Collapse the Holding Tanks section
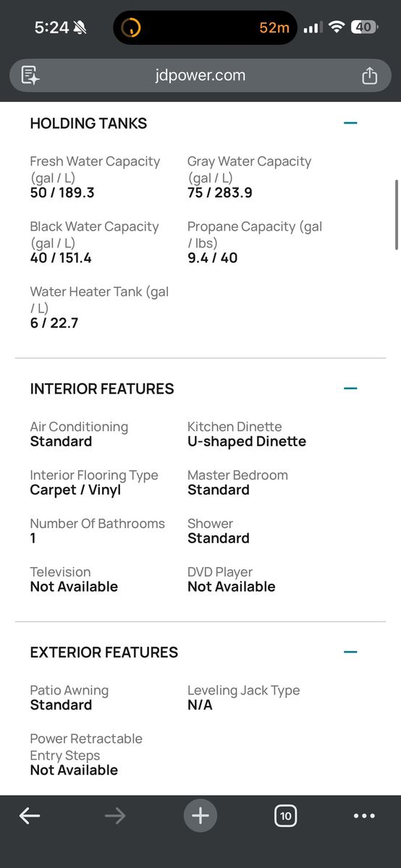The height and width of the screenshot is (868, 401). (x=350, y=123)
